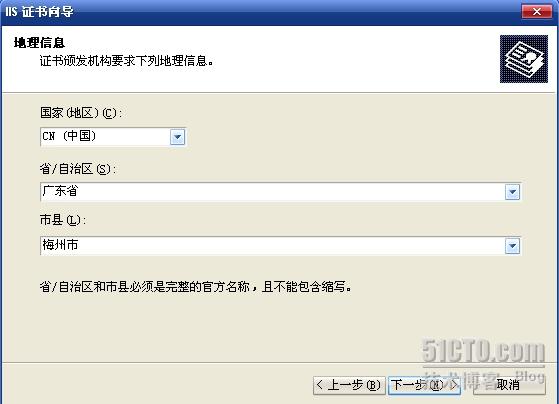Click the 51CTO.com watermark logo
The image size is (559, 404).
pyautogui.click(x=483, y=352)
